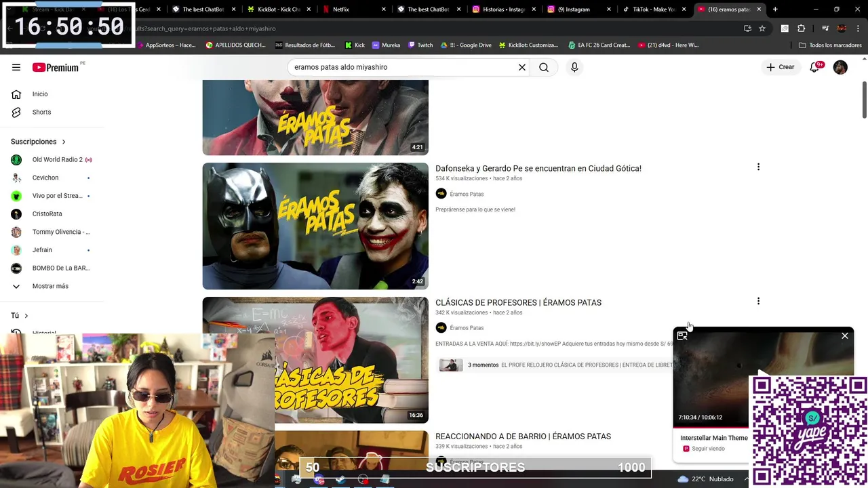Click the page vertical scrollbar thumb
Image resolution: width=868 pixels, height=488 pixels.
point(864,99)
